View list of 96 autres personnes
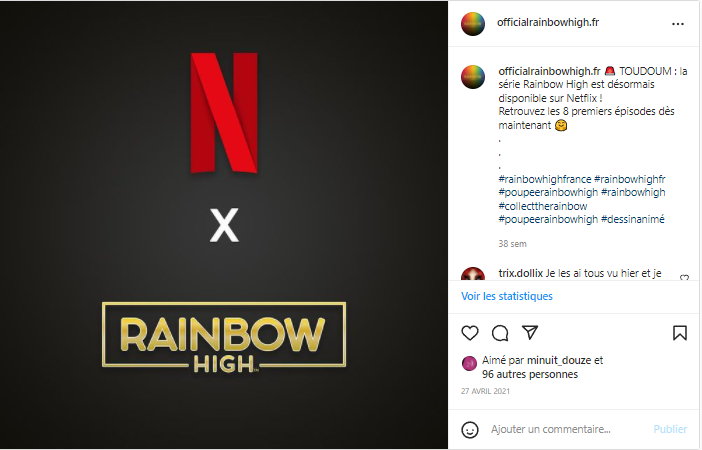This screenshot has height=450, width=702. (530, 374)
